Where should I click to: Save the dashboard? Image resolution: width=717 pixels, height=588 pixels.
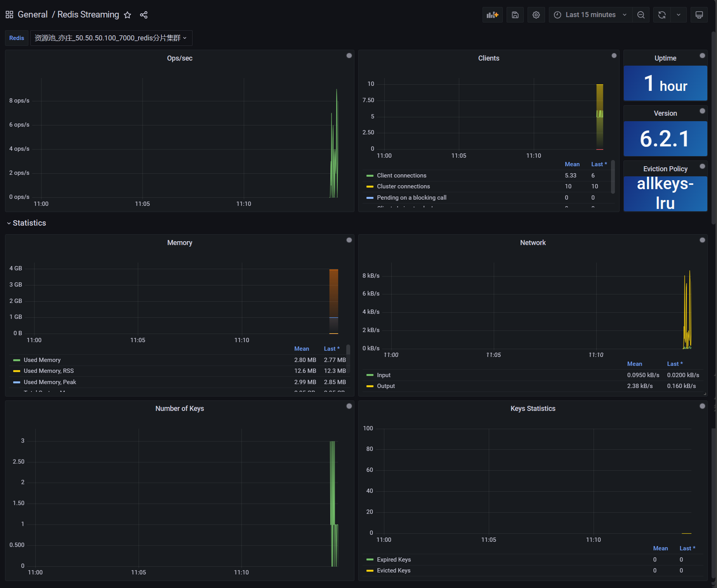tap(515, 15)
